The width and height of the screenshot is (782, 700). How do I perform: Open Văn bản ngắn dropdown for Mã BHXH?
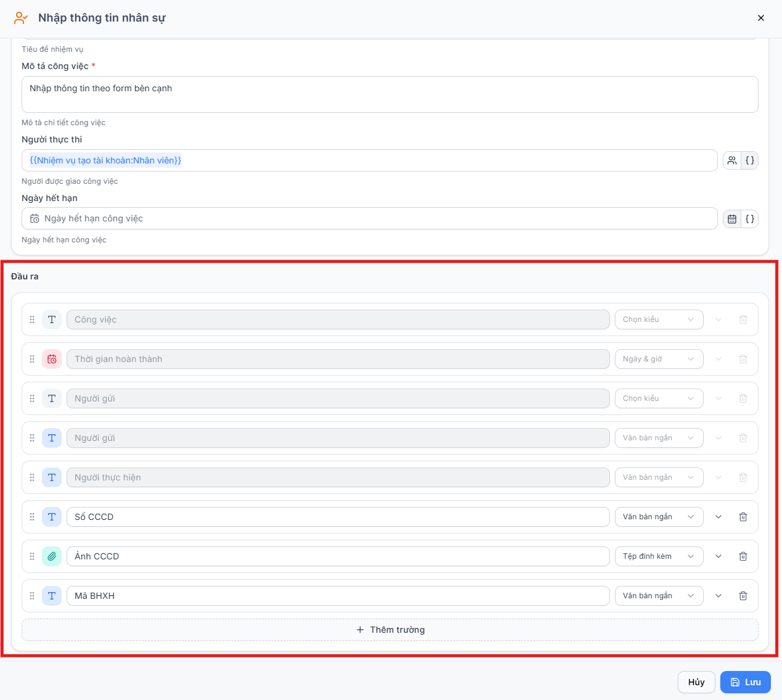(x=659, y=596)
